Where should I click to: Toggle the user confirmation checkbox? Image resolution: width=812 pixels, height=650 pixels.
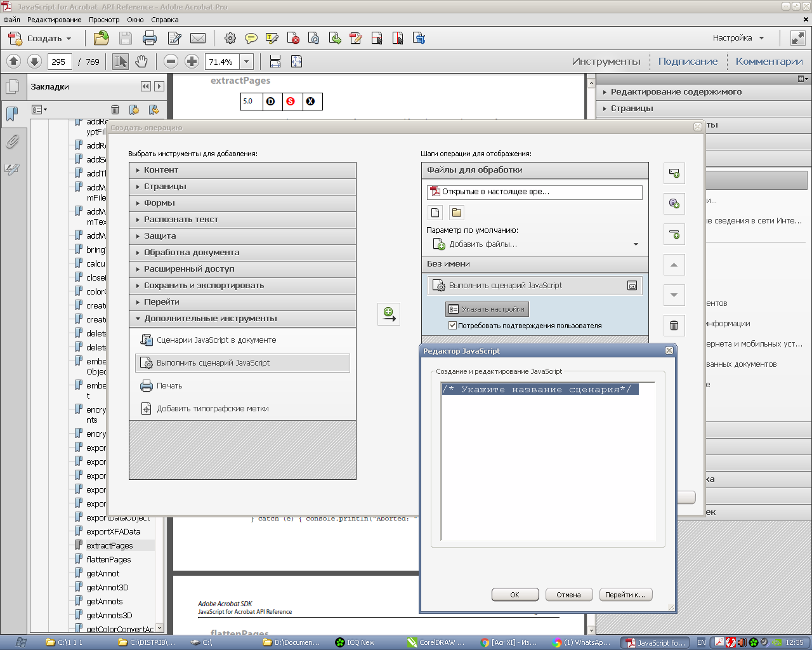pos(452,326)
